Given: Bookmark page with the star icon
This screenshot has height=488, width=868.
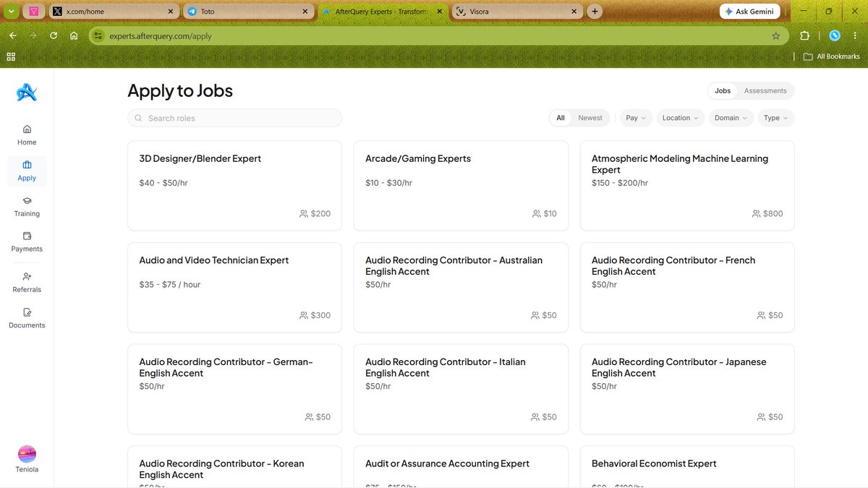Looking at the screenshot, I should point(776,35).
